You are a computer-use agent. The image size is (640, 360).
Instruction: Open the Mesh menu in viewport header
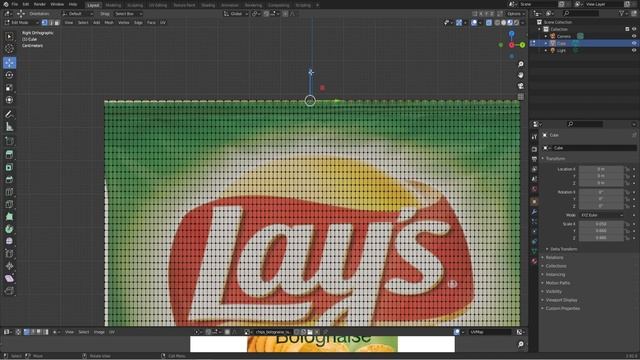(x=109, y=22)
